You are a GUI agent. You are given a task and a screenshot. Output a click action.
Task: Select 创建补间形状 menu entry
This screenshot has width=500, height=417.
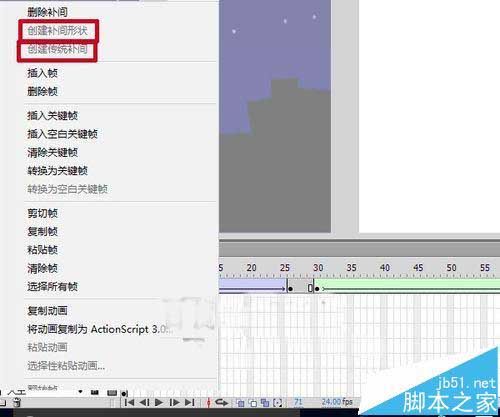coord(57,31)
